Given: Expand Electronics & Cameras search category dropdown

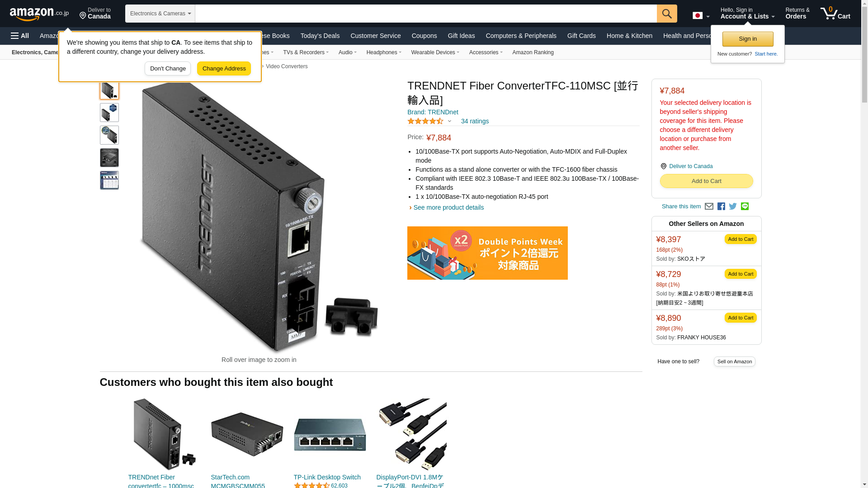Looking at the screenshot, I should click(x=160, y=14).
